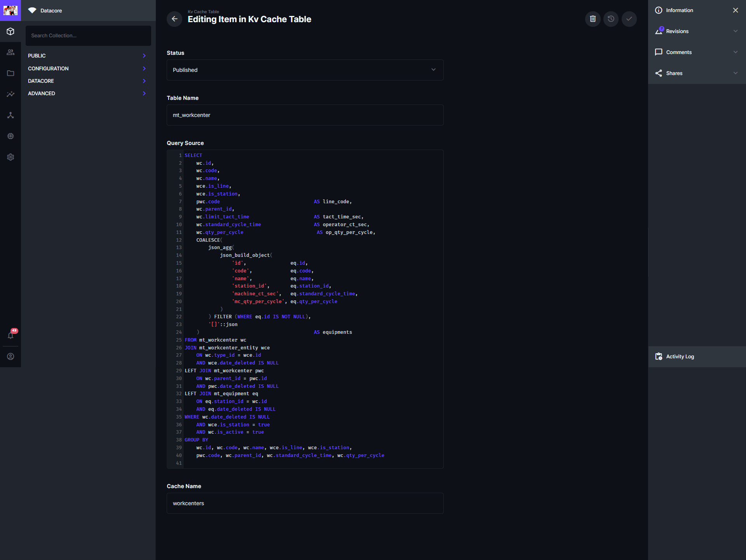Expand the PUBLIC collection group

click(x=88, y=56)
